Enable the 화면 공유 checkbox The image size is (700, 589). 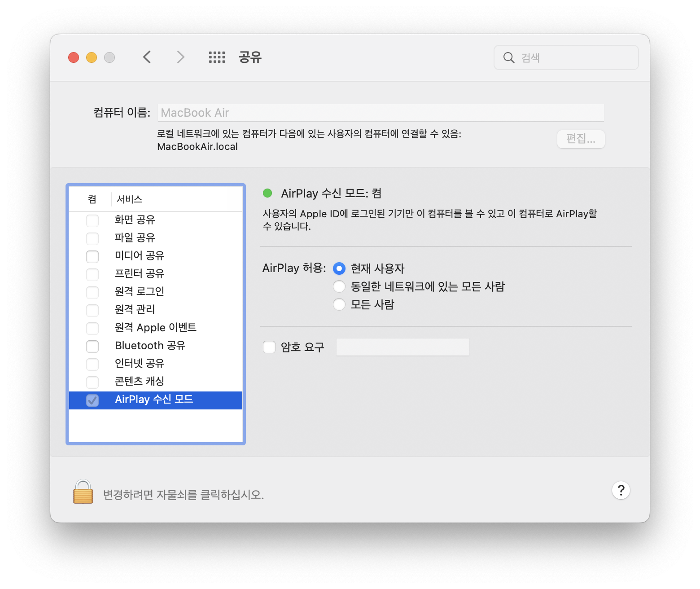92,220
